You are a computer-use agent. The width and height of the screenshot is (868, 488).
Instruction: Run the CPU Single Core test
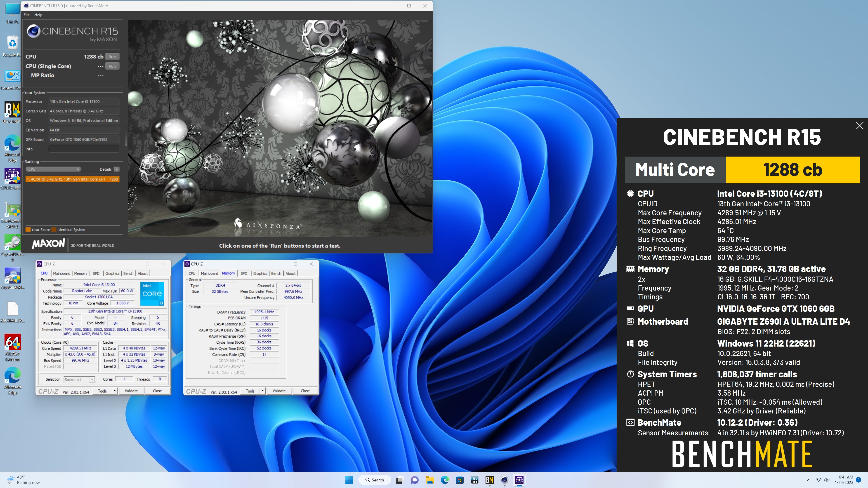coord(112,66)
